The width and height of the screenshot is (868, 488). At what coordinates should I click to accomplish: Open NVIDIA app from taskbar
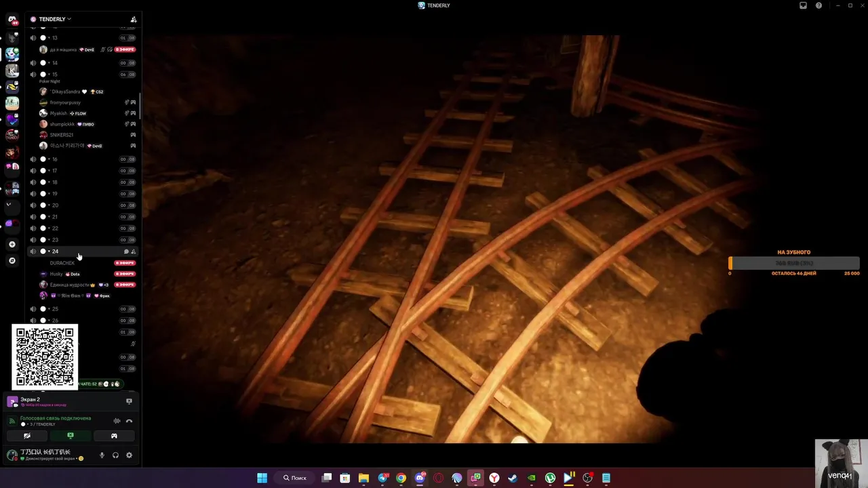click(532, 478)
